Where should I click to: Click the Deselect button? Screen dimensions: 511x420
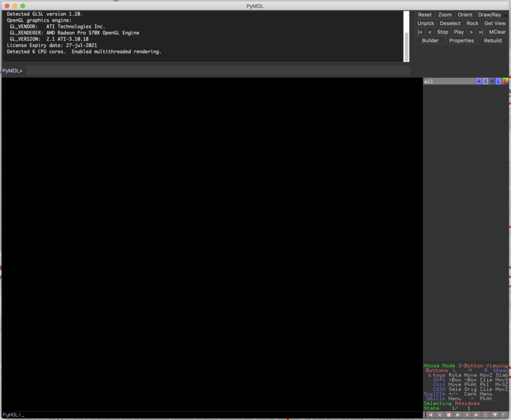(450, 23)
